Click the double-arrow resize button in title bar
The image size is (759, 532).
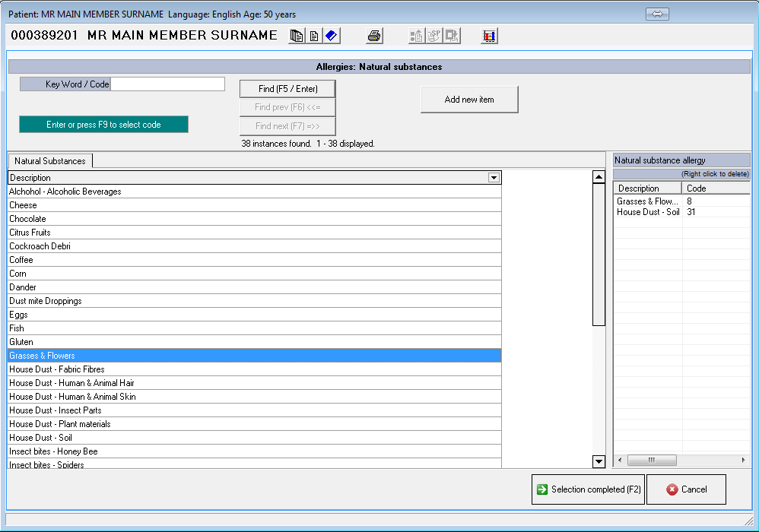658,14
